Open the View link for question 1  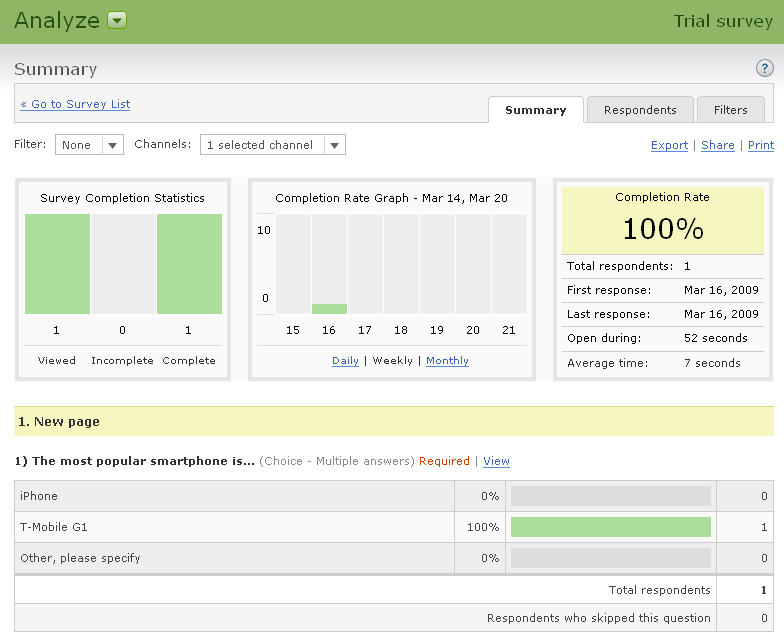point(496,461)
